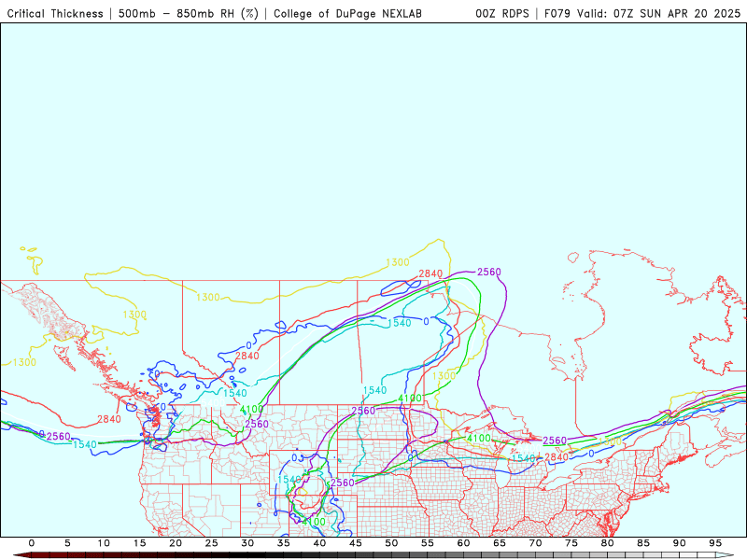Click purple "2560" label over the Pacific Ocean
The width and height of the screenshot is (747, 560).
(59, 437)
